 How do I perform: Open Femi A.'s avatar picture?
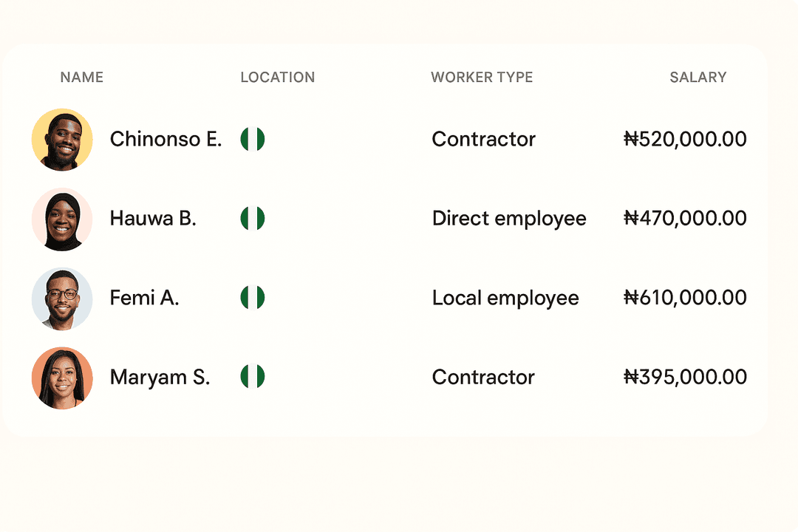62,298
